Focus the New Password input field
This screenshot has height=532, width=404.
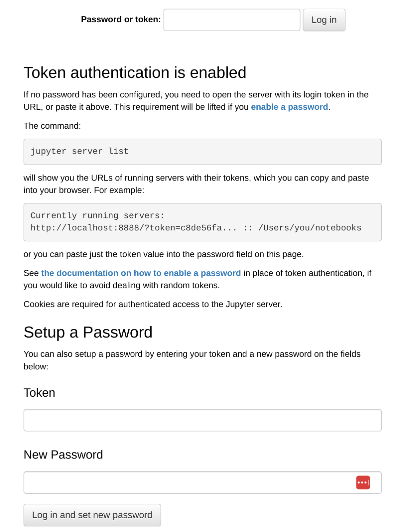click(202, 482)
